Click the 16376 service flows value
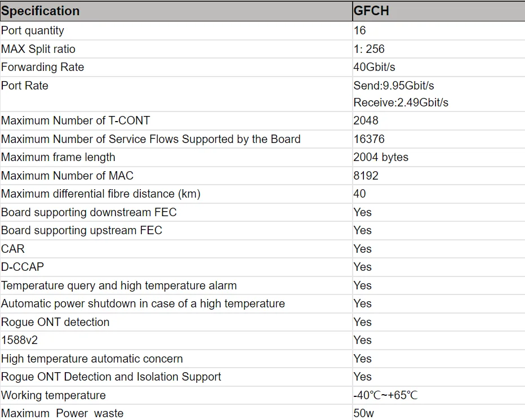This screenshot has width=525, height=420. (x=369, y=139)
